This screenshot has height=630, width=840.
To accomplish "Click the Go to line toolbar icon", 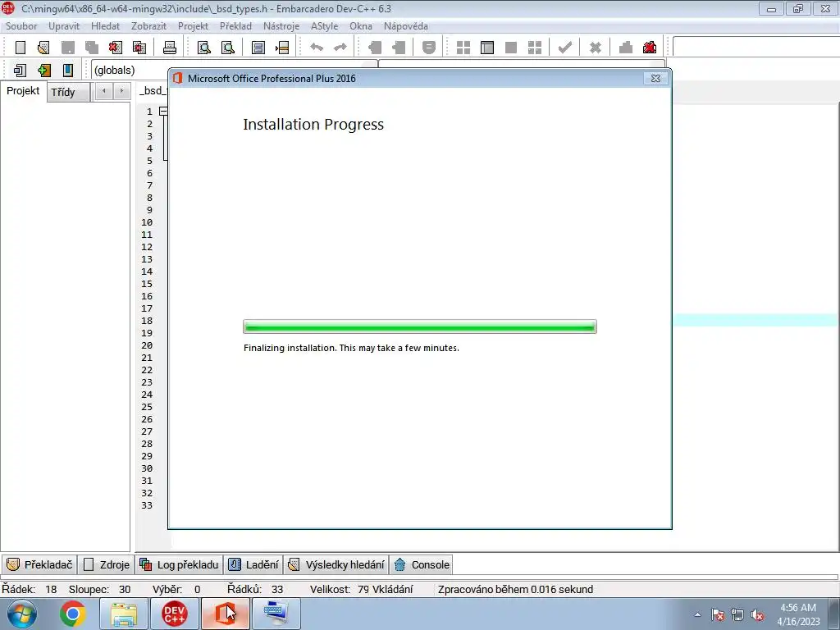I will coord(282,47).
